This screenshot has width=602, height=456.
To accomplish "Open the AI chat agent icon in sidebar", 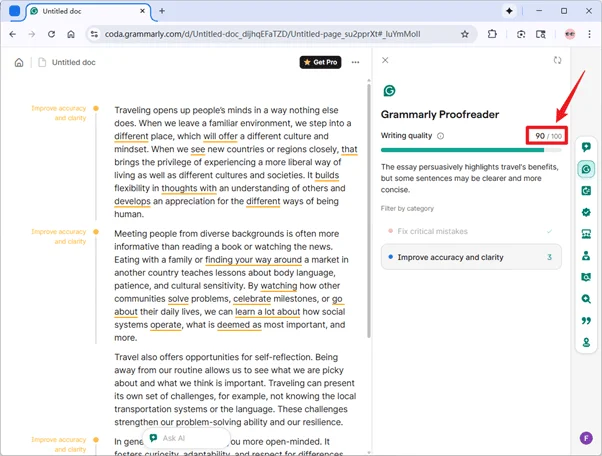I will coord(586,147).
